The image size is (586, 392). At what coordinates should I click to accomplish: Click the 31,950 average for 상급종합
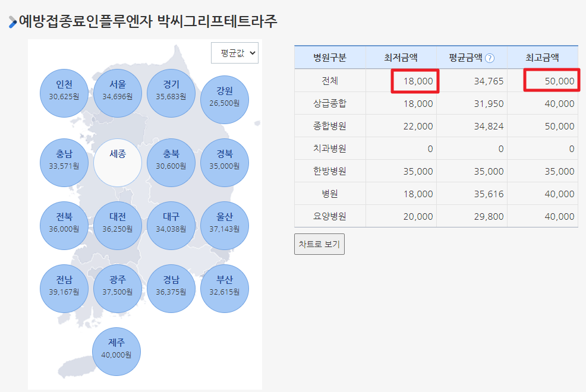(x=489, y=104)
